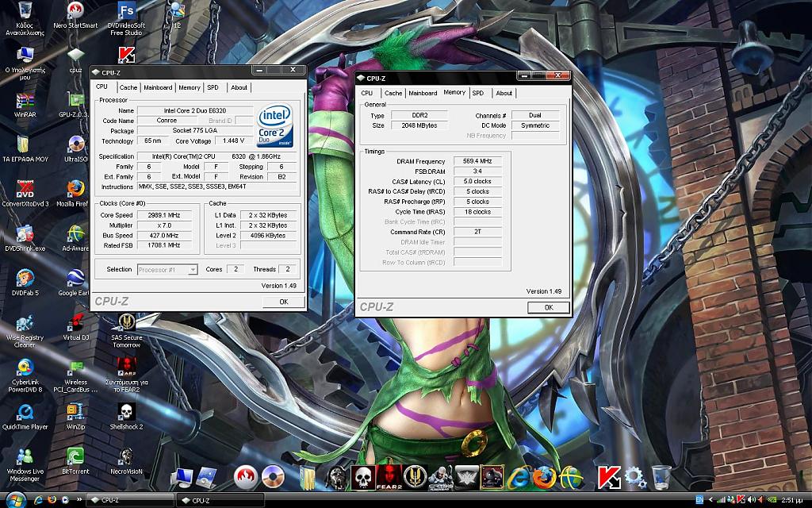Open Cache tab in Memory CPU-Z window

393,94
